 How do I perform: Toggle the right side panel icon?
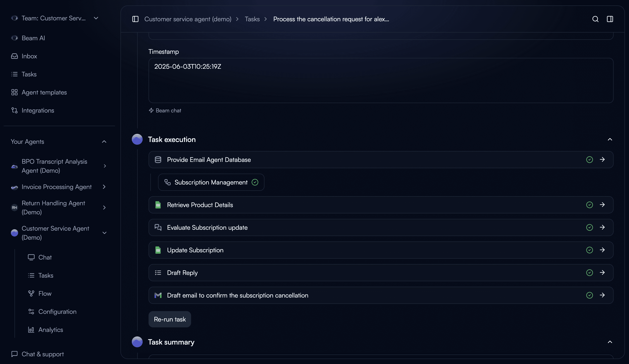(610, 19)
